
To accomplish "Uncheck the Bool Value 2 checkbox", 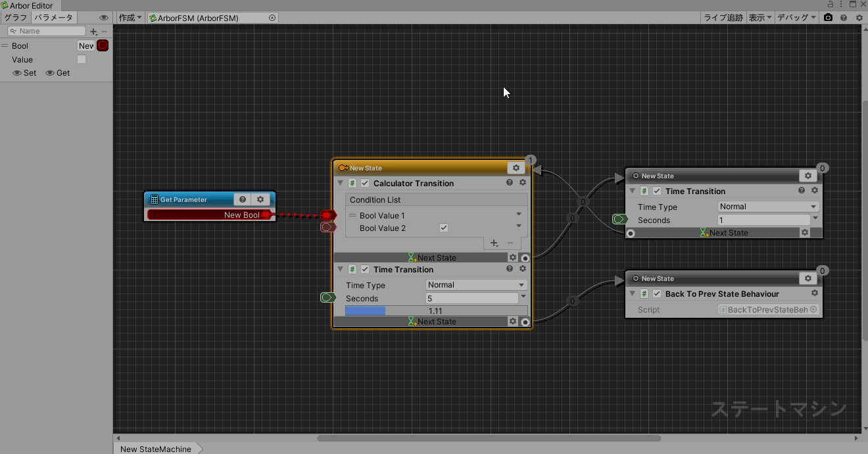I will tap(444, 228).
